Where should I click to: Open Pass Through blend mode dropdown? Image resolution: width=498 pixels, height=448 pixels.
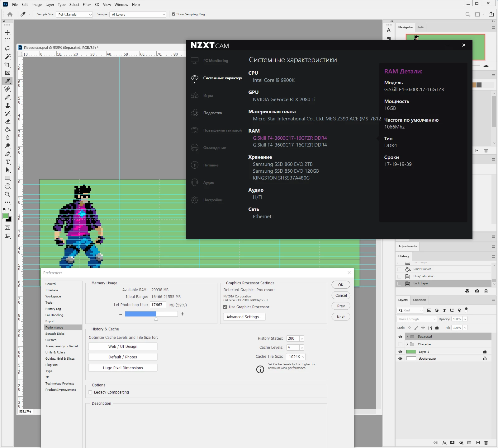[417, 319]
